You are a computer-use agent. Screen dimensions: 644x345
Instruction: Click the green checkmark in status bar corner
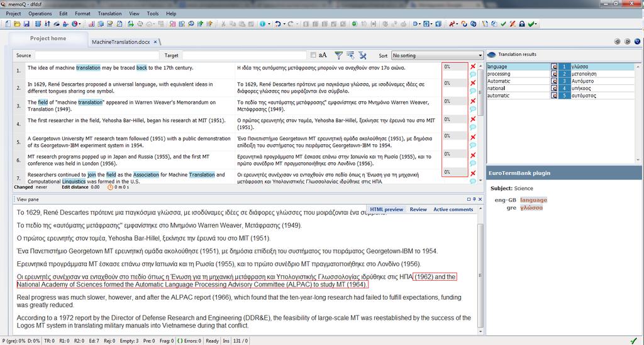(634, 341)
